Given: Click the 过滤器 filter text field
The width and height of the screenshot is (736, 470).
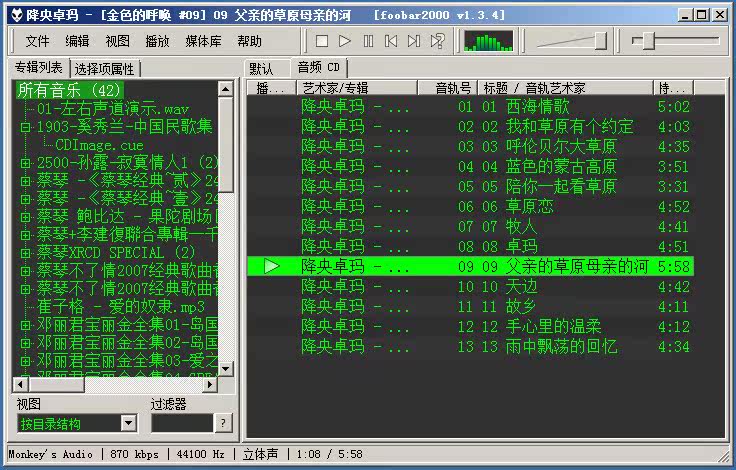Looking at the screenshot, I should pyautogui.click(x=183, y=423).
